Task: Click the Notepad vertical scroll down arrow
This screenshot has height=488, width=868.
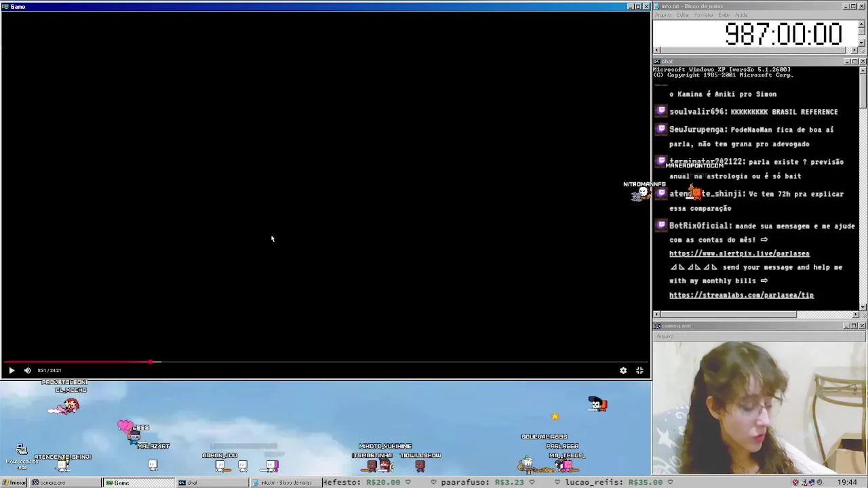Action: tap(862, 43)
